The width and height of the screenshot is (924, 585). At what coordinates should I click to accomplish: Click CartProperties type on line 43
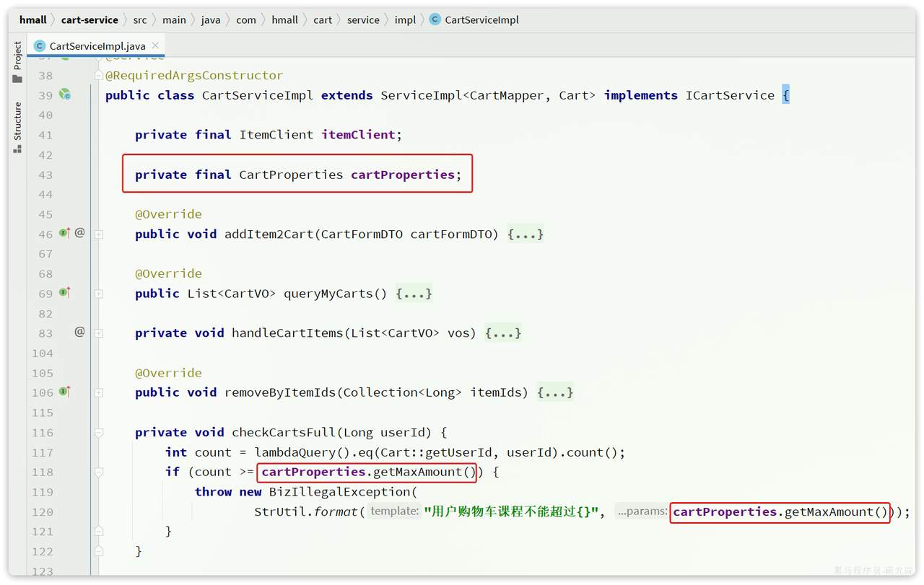point(291,175)
